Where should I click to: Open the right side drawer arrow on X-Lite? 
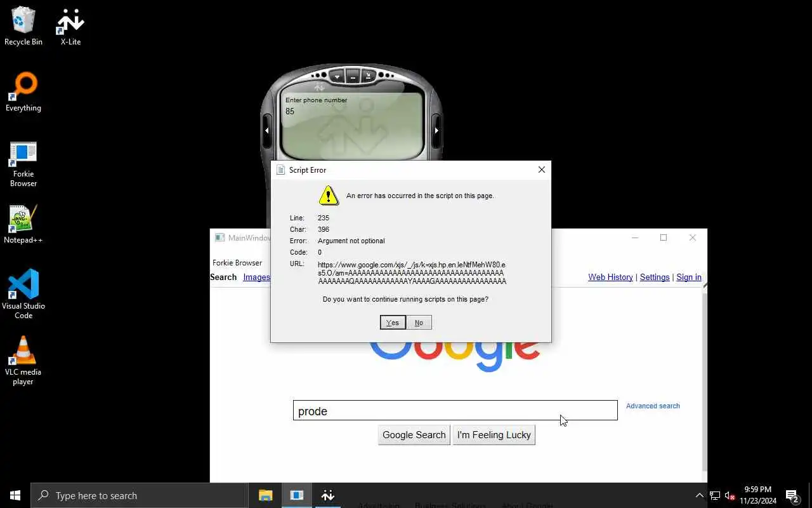436,130
